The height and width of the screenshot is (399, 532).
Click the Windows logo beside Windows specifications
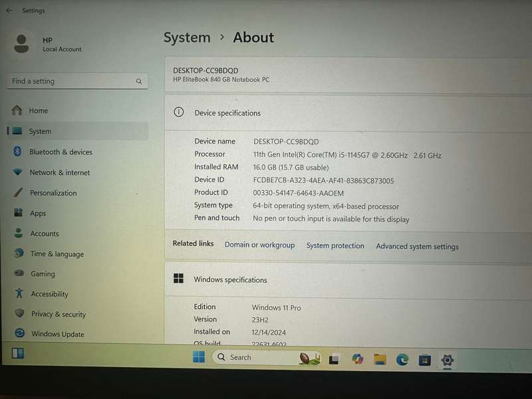coord(178,279)
